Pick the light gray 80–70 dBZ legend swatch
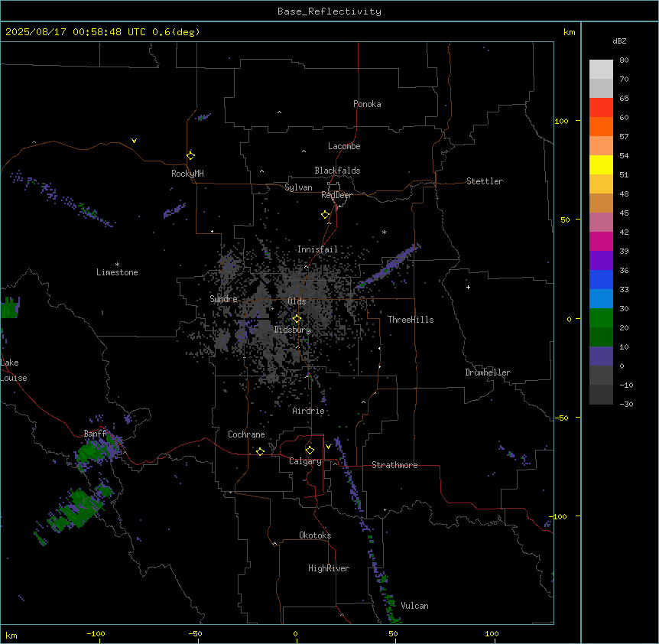 pos(601,70)
